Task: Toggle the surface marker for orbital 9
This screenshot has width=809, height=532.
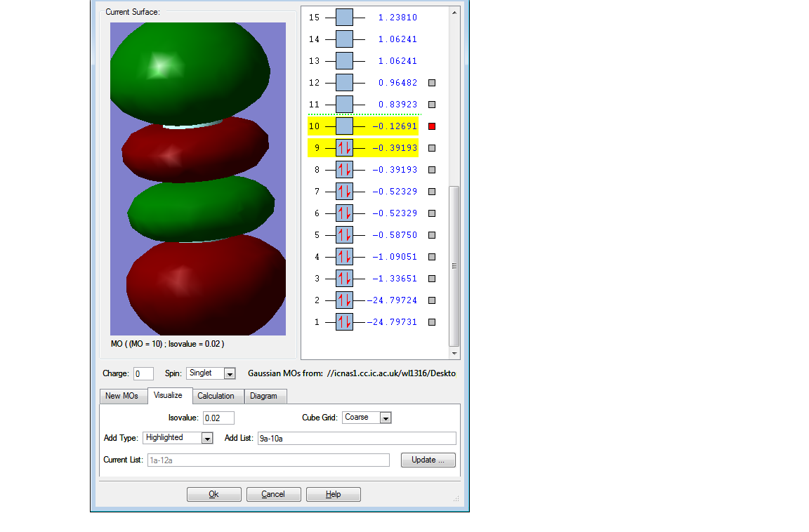Action: 433,148
